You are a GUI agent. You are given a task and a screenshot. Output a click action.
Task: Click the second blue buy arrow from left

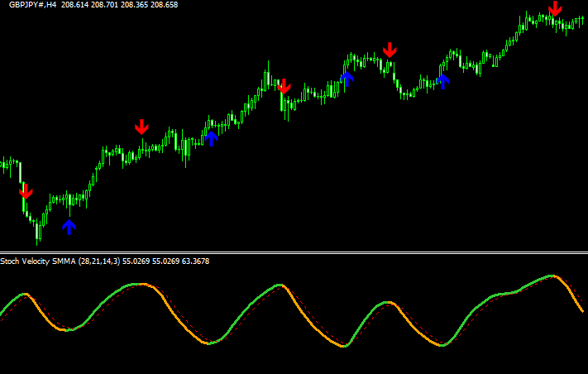pyautogui.click(x=212, y=137)
